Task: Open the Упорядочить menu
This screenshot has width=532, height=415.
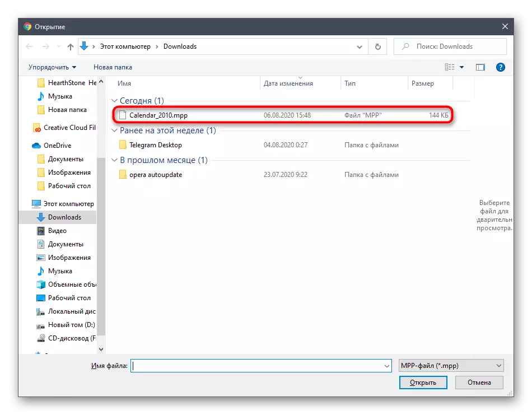Action: tap(52, 67)
